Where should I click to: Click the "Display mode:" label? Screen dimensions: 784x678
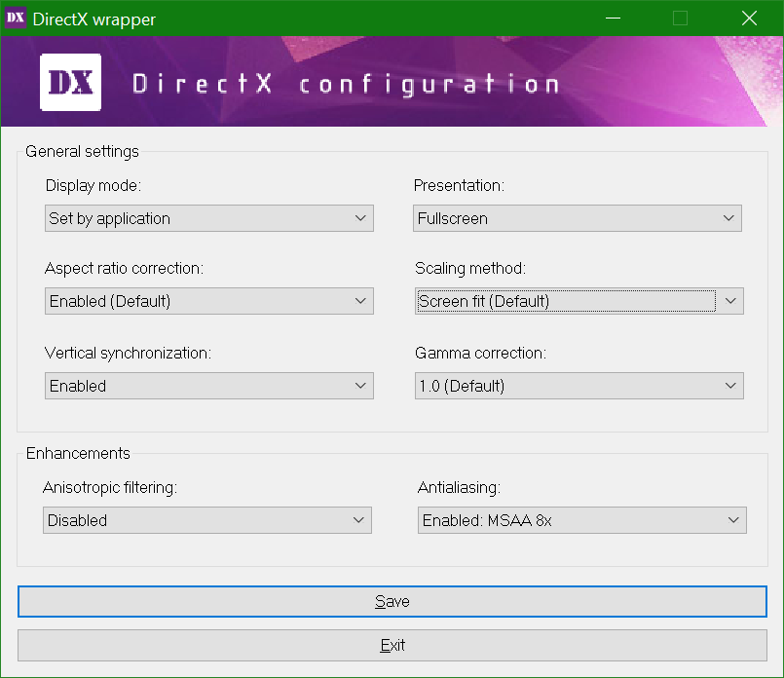[x=93, y=185]
